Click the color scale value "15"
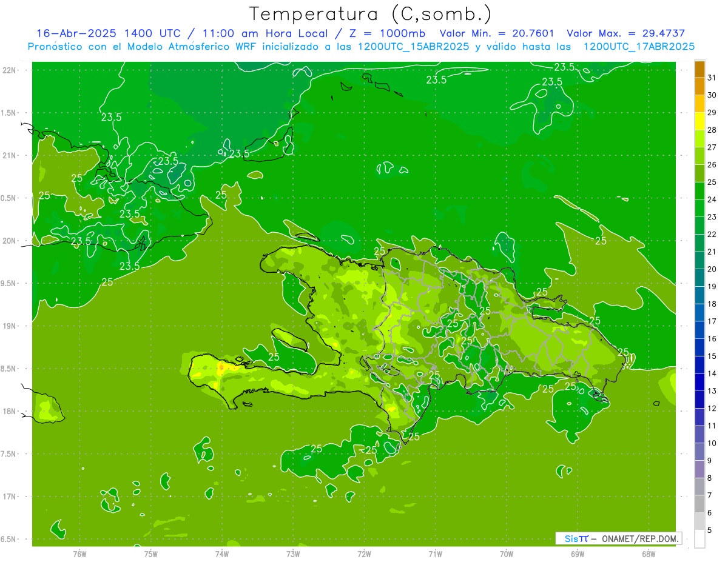Image resolution: width=728 pixels, height=562 pixels. (x=712, y=356)
